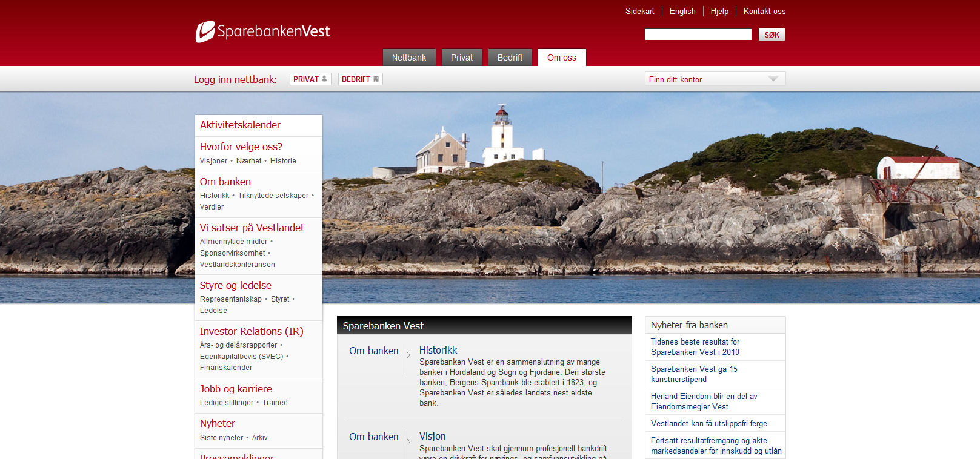
Task: Open Nyheter in the sidebar menu
Action: pos(218,423)
